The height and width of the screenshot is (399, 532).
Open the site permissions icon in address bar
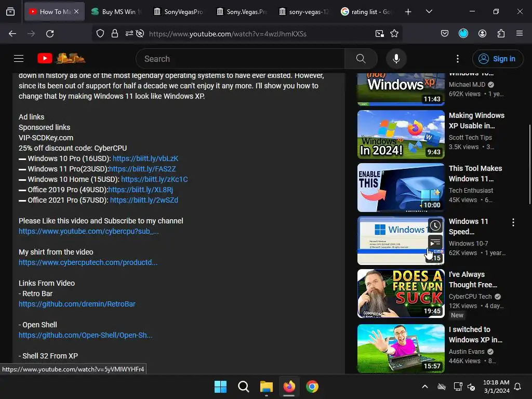(129, 34)
